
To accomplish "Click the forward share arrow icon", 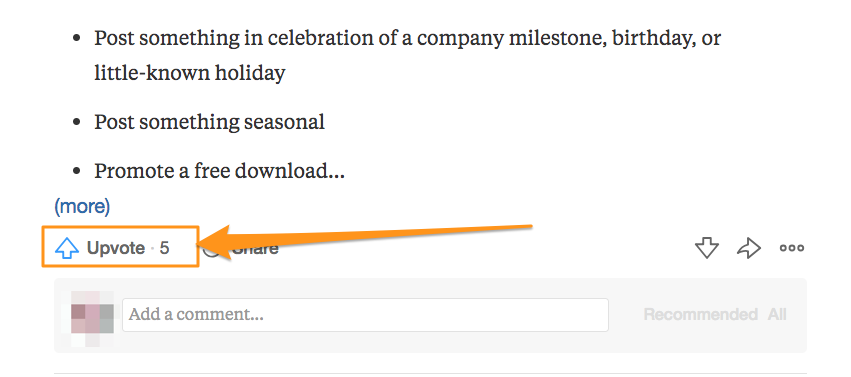I will (749, 248).
